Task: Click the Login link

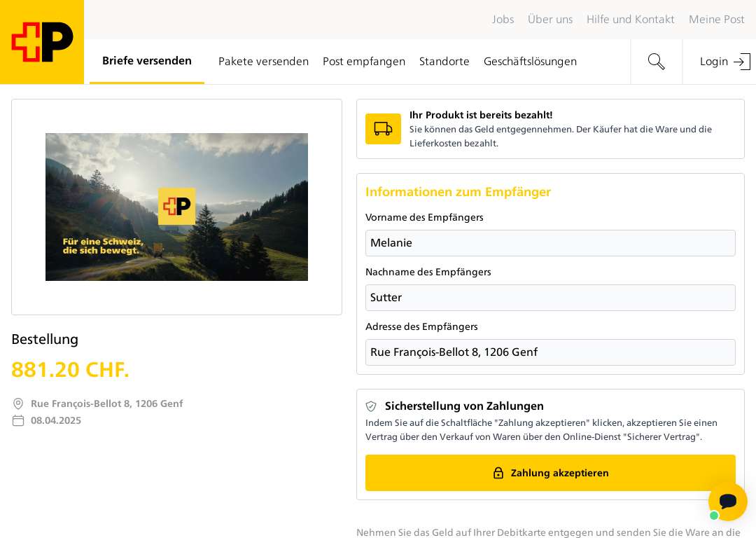Action: 713,62
